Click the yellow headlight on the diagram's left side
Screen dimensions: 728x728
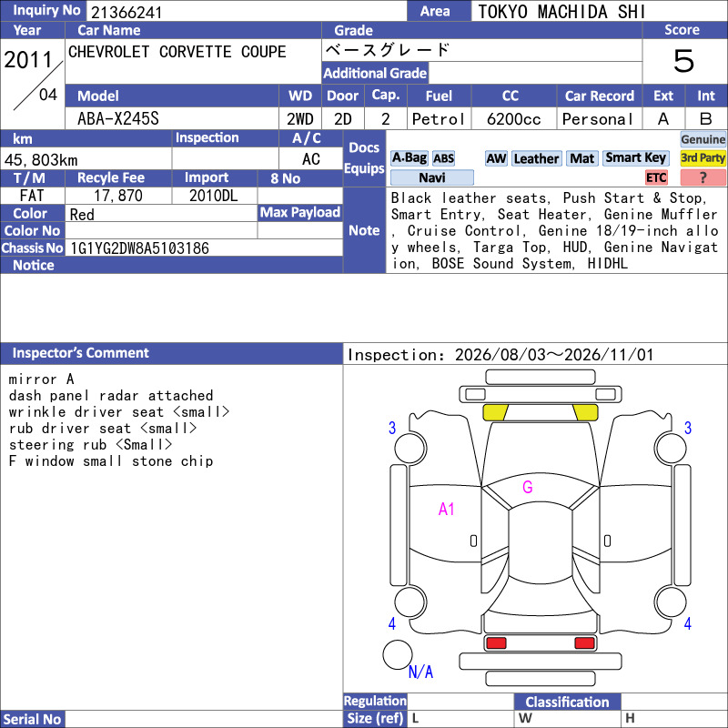point(496,412)
